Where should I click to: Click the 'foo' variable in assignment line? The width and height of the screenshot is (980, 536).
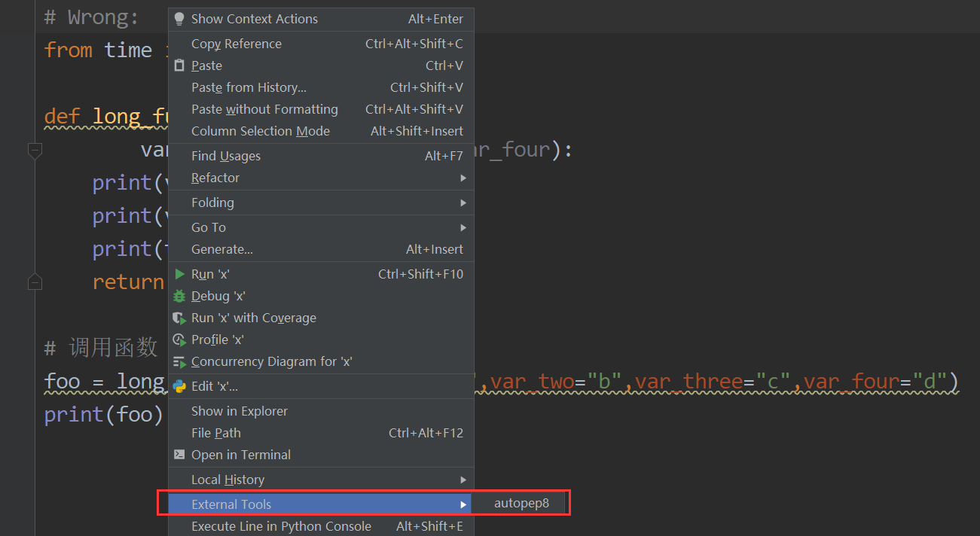click(63, 382)
